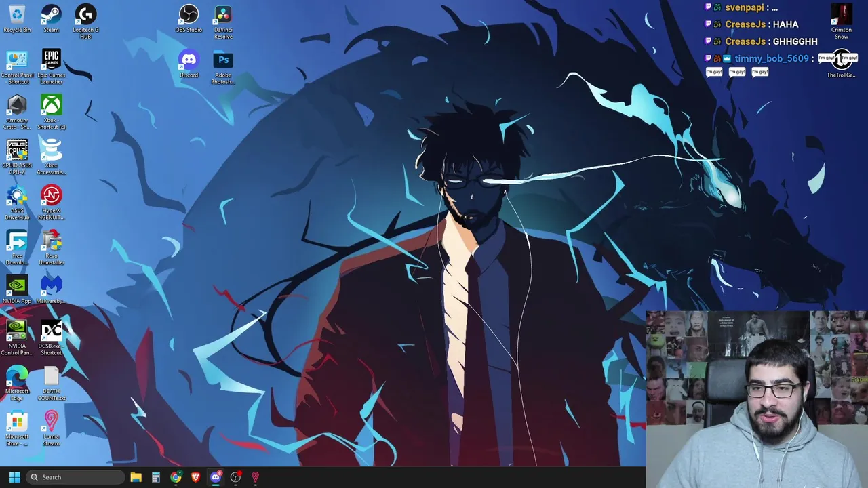The height and width of the screenshot is (488, 868).
Task: Click the Xbox Accessories desktop icon
Action: click(51, 157)
